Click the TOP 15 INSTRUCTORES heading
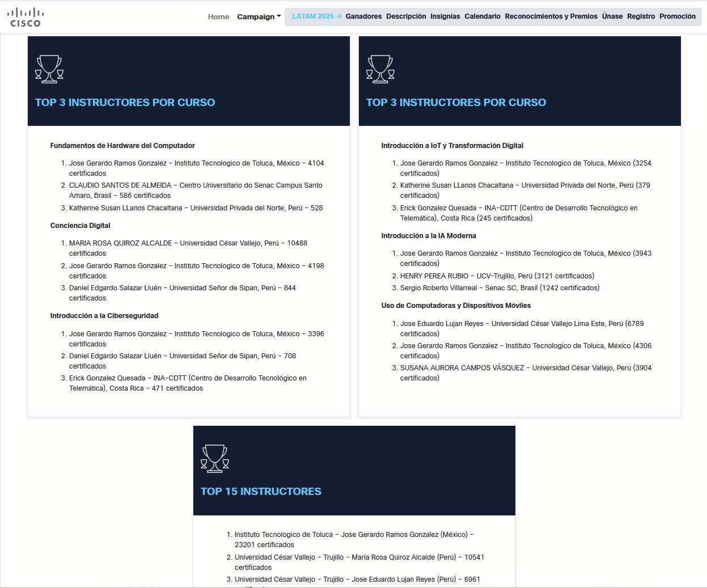 tap(261, 492)
